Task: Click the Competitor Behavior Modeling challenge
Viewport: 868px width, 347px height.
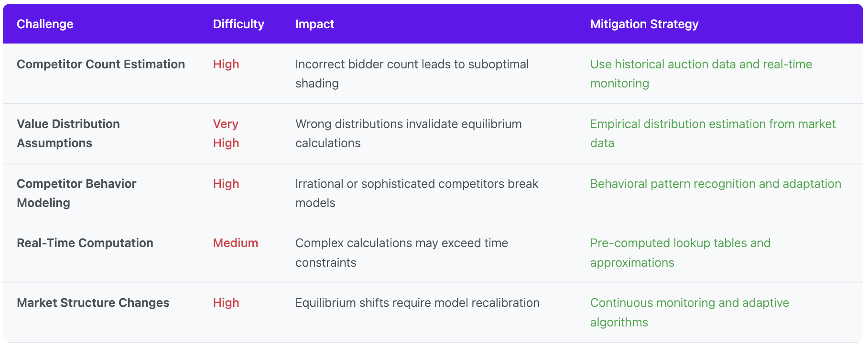Action: 76,193
